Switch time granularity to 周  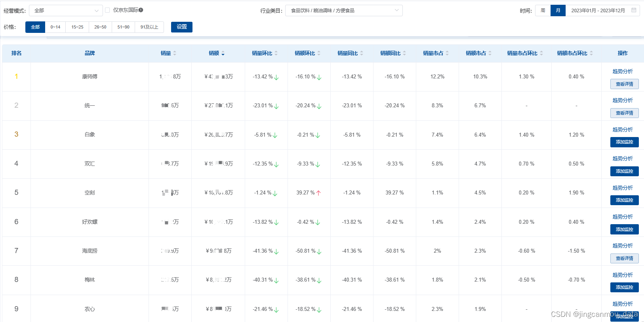coord(543,11)
